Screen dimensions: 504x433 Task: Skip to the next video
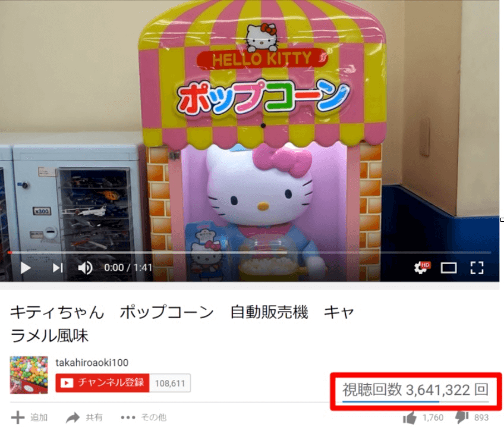click(x=58, y=268)
